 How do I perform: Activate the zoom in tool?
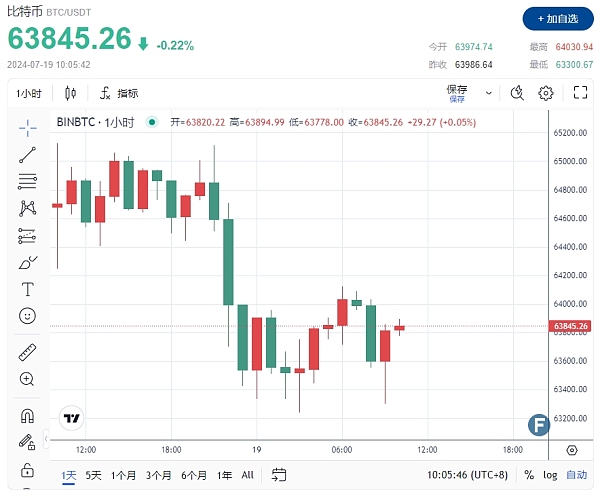coord(27,379)
